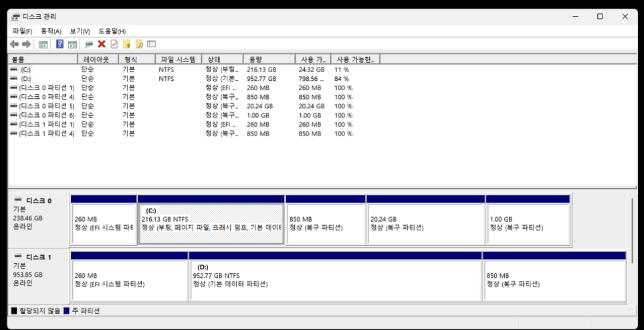Select the 20.24 GB recovery partition block

425,223
